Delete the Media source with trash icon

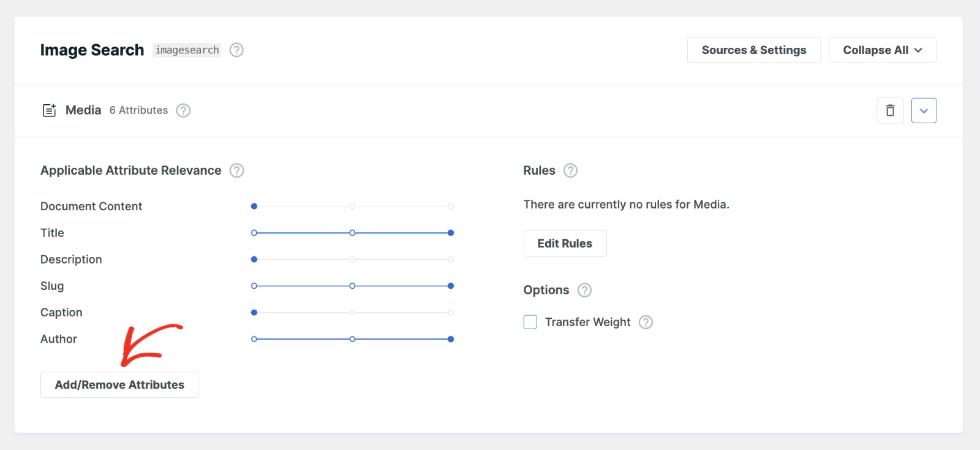coord(890,110)
